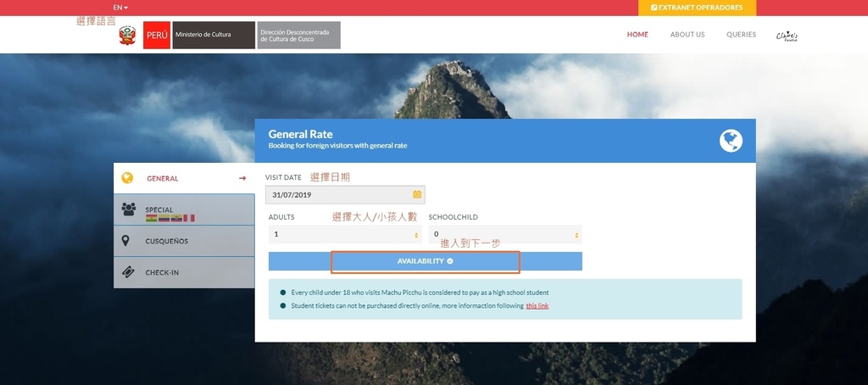Viewport: 868px width, 385px height.
Task: Open the Queries menu item
Action: point(741,35)
